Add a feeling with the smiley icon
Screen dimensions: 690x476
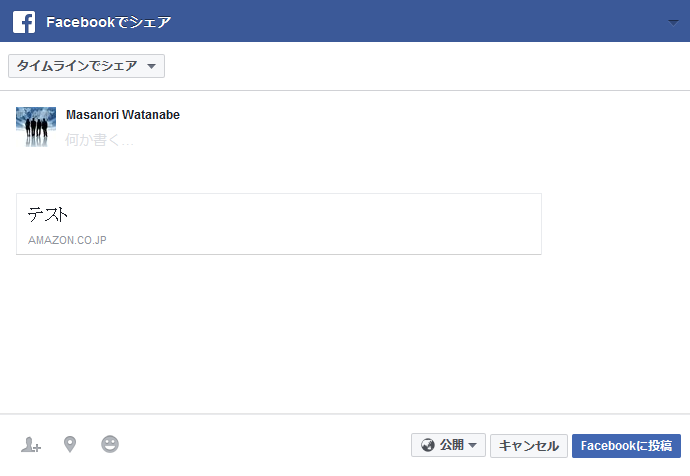pos(110,444)
